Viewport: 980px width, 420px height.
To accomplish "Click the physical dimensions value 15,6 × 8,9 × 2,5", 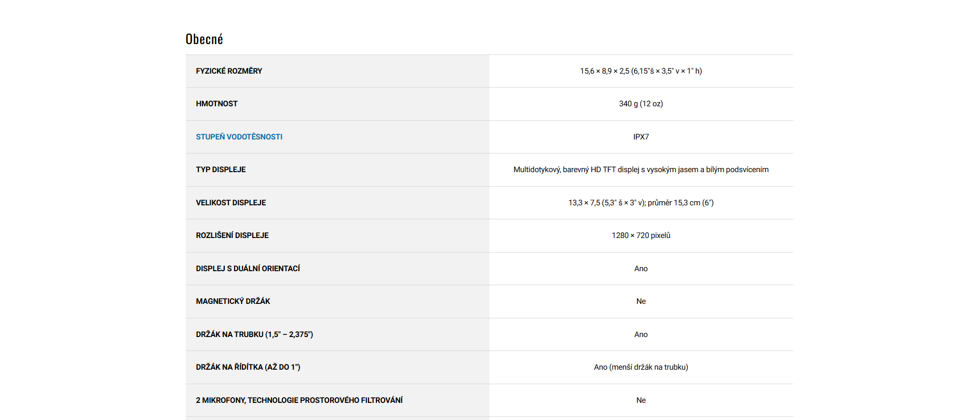I will [x=641, y=71].
